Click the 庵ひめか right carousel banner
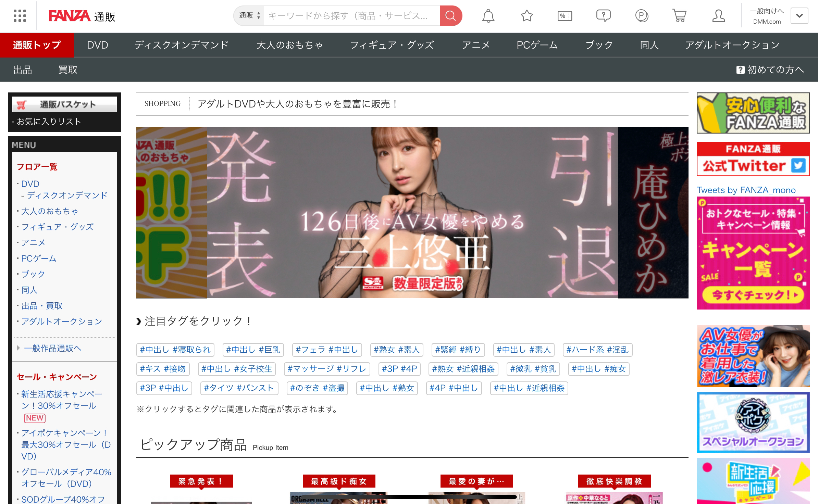The height and width of the screenshot is (504, 818). 653,212
